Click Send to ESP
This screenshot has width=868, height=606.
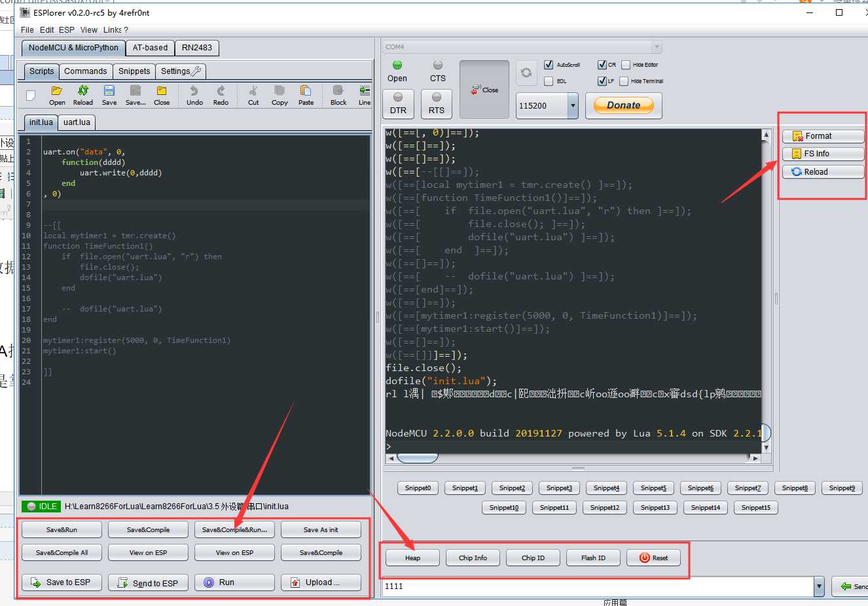coord(148,582)
